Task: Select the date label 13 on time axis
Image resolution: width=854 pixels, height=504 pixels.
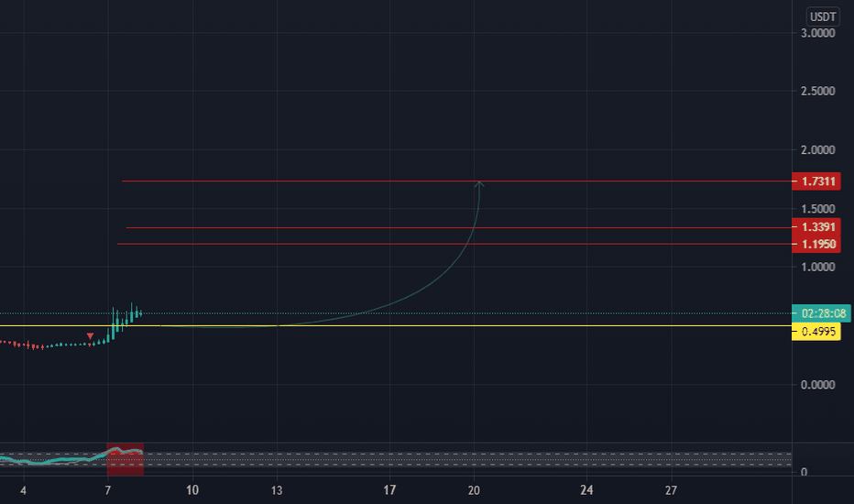Action: 277,490
